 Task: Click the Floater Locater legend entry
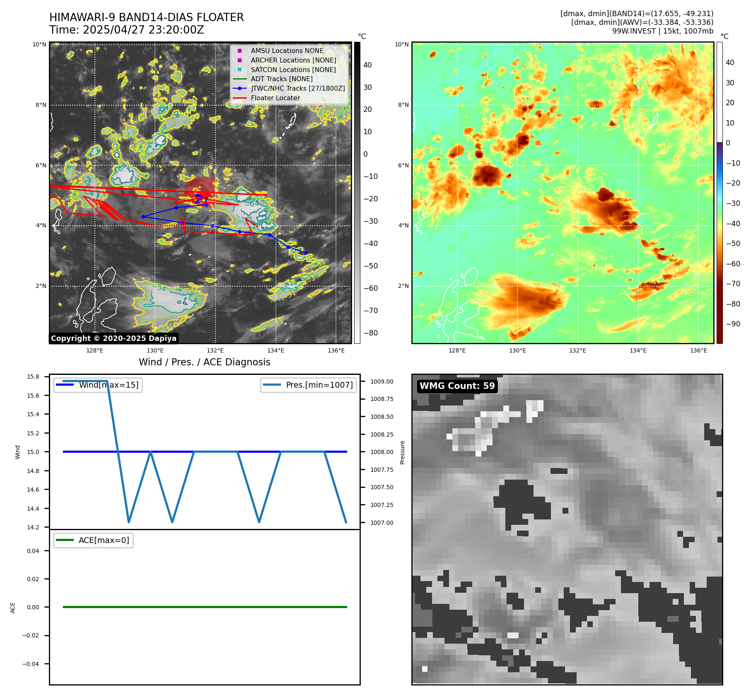(x=267, y=98)
